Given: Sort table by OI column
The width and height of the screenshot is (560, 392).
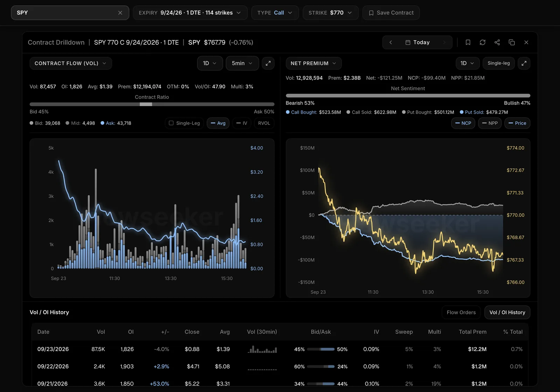Looking at the screenshot, I should (x=131, y=332).
